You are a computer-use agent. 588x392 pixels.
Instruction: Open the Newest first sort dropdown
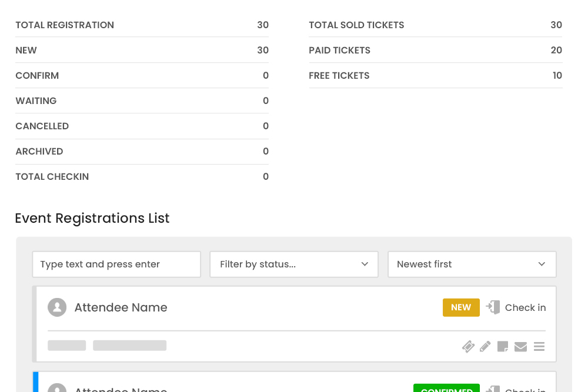click(x=472, y=264)
